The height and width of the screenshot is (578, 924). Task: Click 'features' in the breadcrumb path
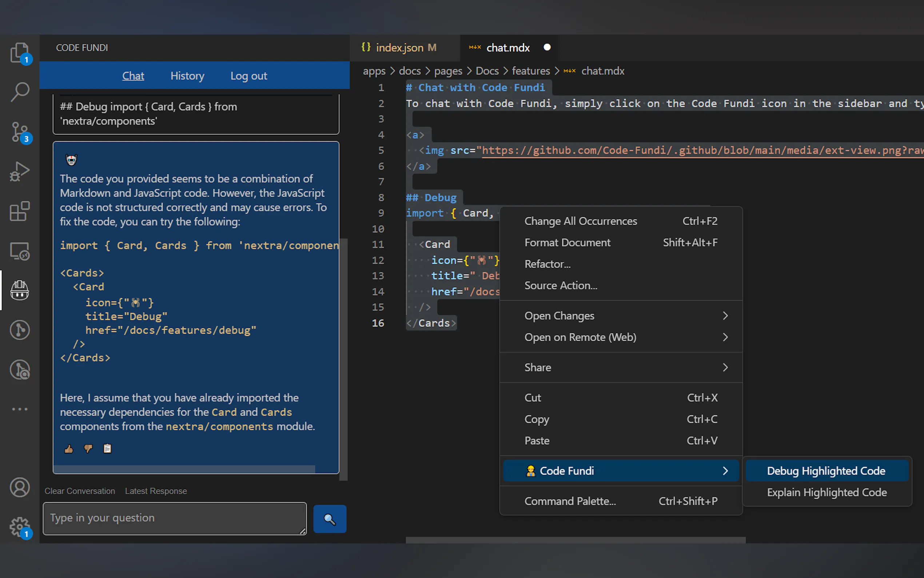tap(530, 71)
